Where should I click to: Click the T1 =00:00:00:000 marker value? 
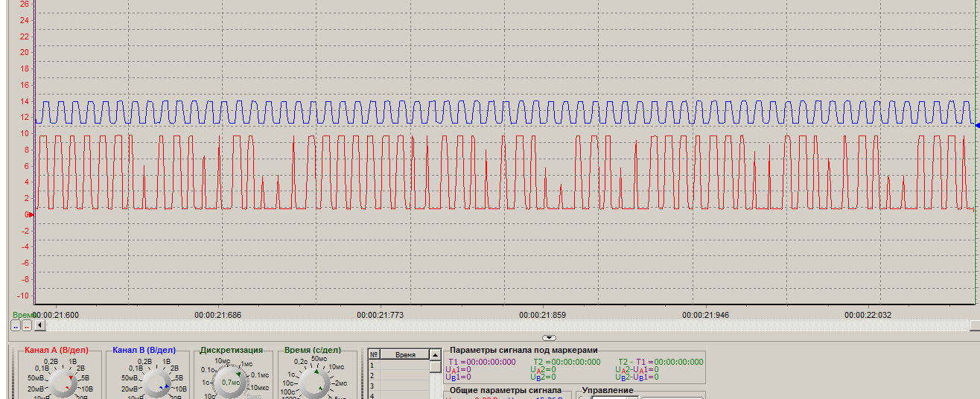point(481,362)
